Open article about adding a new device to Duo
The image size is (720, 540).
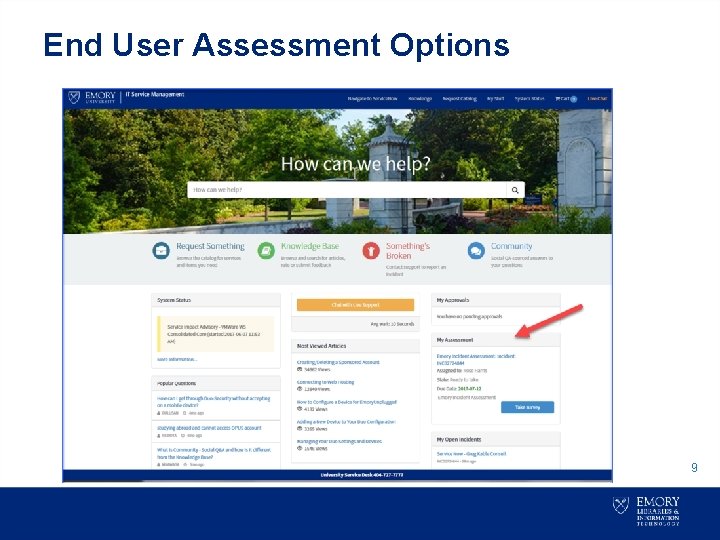click(x=346, y=422)
